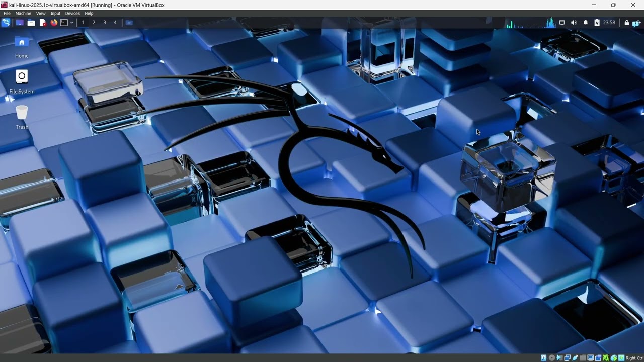Open the Trash desktop icon
The image size is (644, 362).
(x=22, y=118)
